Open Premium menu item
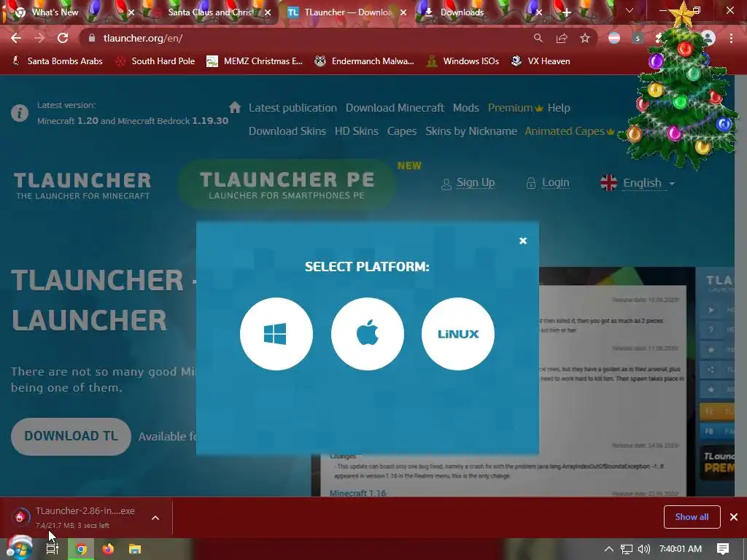The image size is (747, 560). pyautogui.click(x=515, y=108)
